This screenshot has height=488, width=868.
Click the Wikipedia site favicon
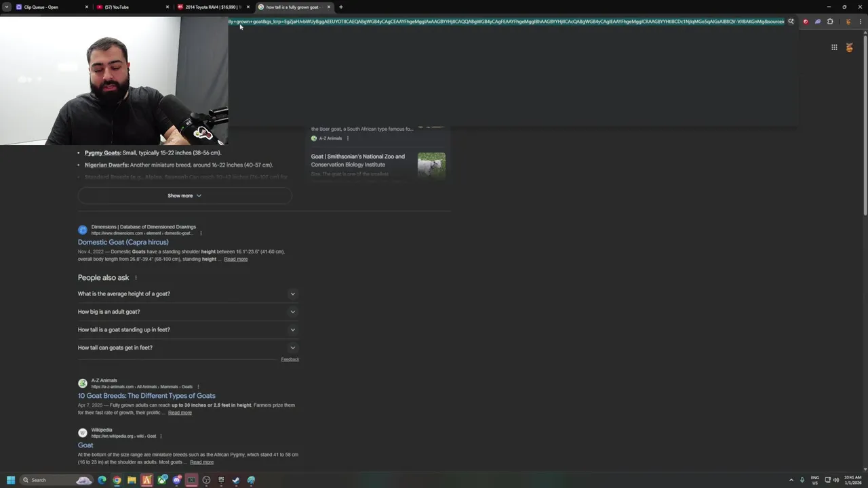point(83,433)
